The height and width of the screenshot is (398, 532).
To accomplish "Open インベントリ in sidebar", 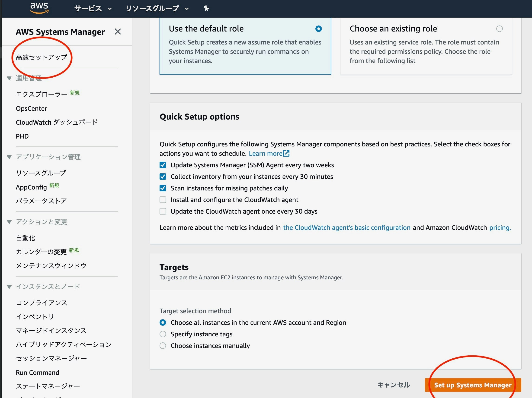I will [35, 317].
